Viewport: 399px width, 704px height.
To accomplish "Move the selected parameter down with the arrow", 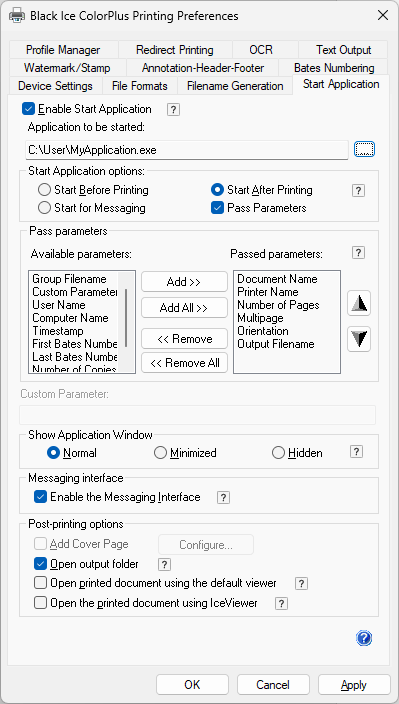I will [359, 339].
